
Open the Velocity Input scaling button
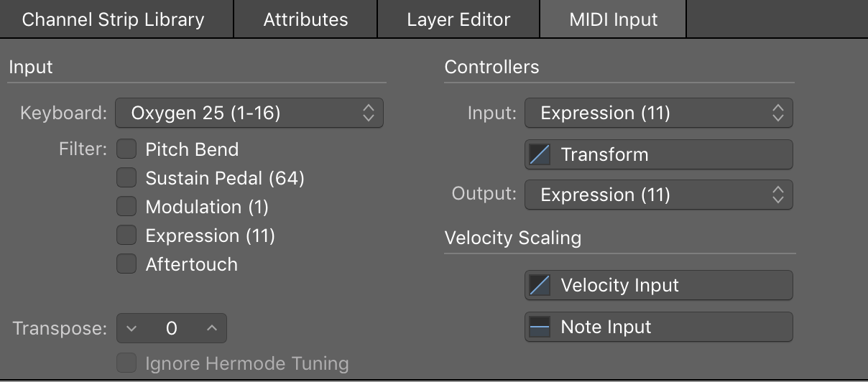click(x=619, y=286)
